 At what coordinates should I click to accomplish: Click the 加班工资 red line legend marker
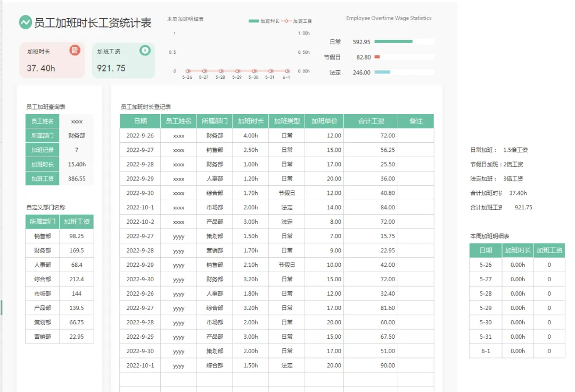tap(286, 21)
